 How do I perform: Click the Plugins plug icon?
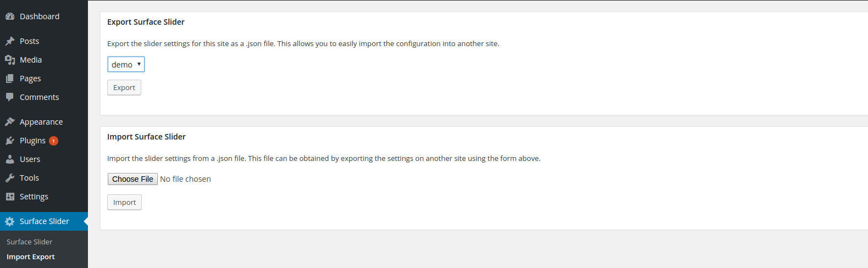pos(10,141)
